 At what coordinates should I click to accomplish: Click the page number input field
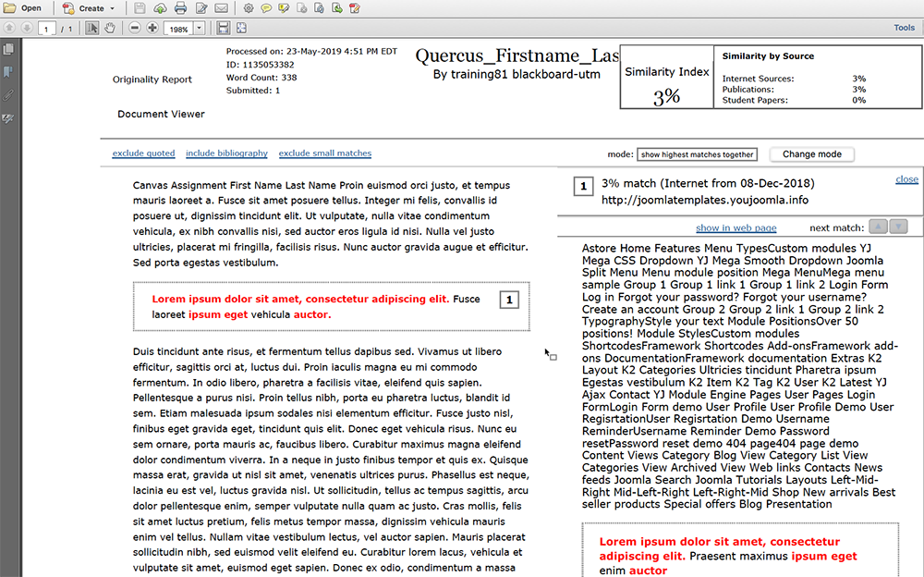(46, 29)
